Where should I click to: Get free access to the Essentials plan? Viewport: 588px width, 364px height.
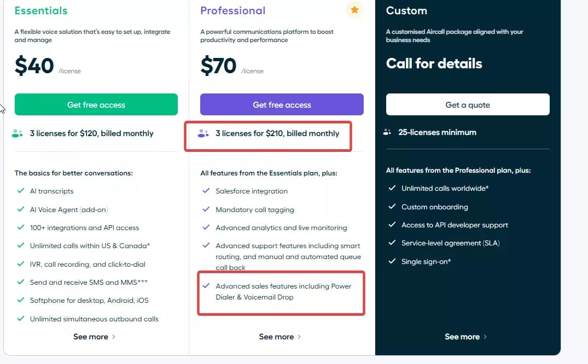pyautogui.click(x=96, y=104)
